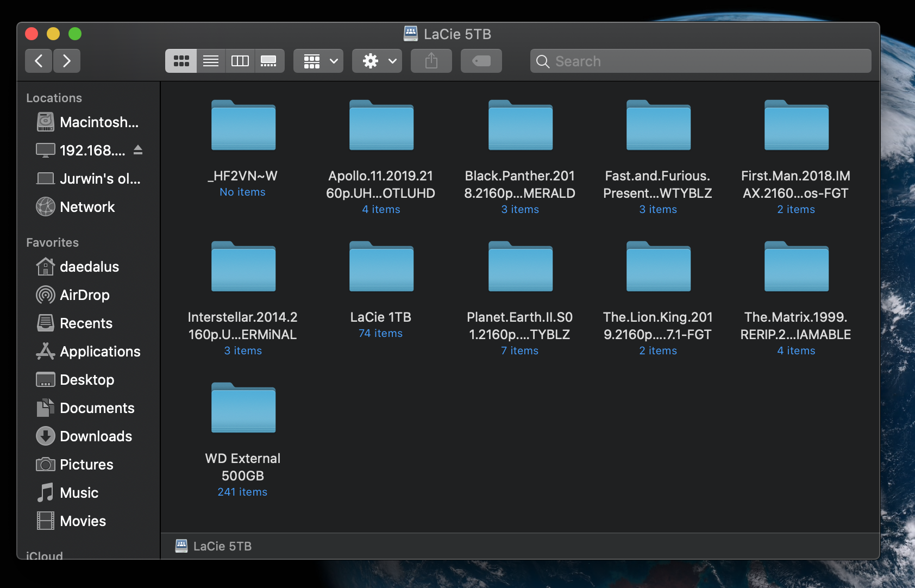Image resolution: width=915 pixels, height=588 pixels.
Task: Open Recents in sidebar
Action: [x=89, y=323]
